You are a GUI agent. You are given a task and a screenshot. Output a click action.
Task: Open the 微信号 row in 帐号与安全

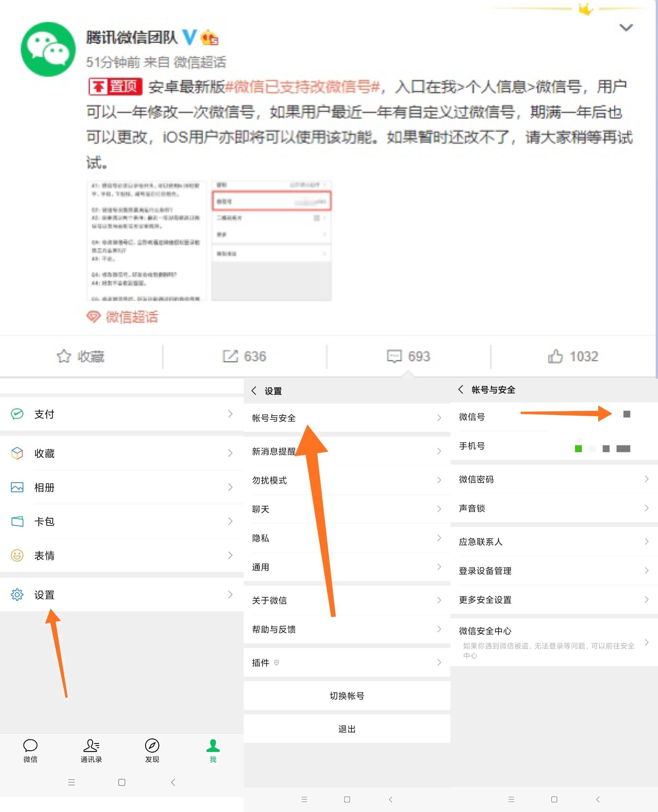554,416
